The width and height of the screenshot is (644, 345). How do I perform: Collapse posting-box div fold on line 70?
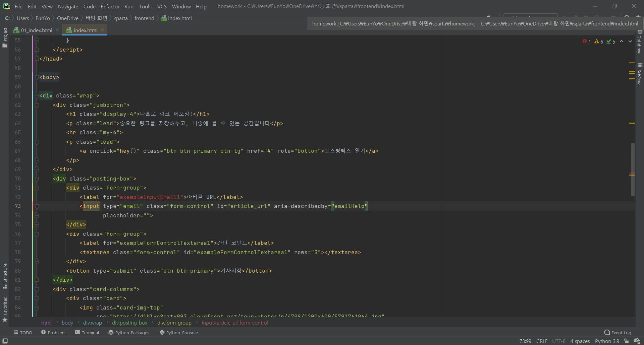[x=37, y=179]
